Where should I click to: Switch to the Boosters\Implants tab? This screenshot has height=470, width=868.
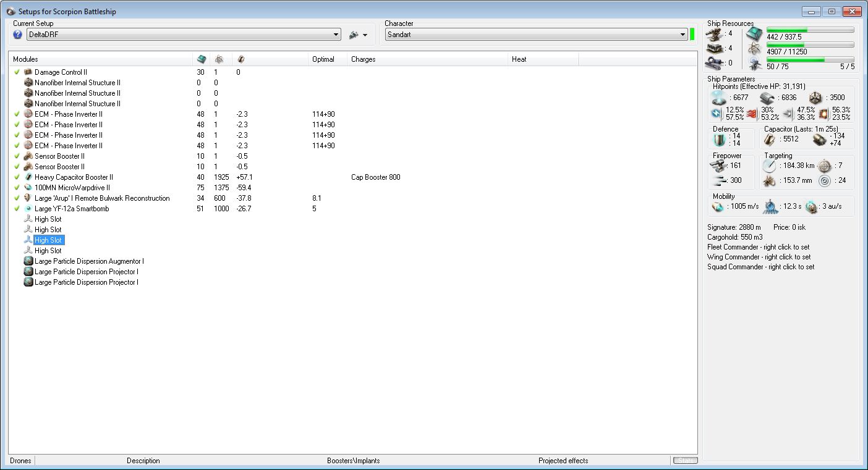(x=354, y=461)
